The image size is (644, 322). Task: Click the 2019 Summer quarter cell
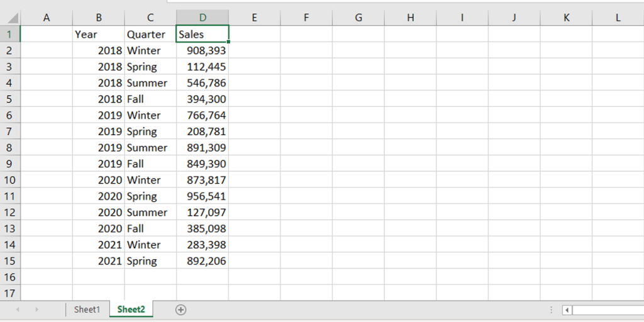click(x=150, y=147)
